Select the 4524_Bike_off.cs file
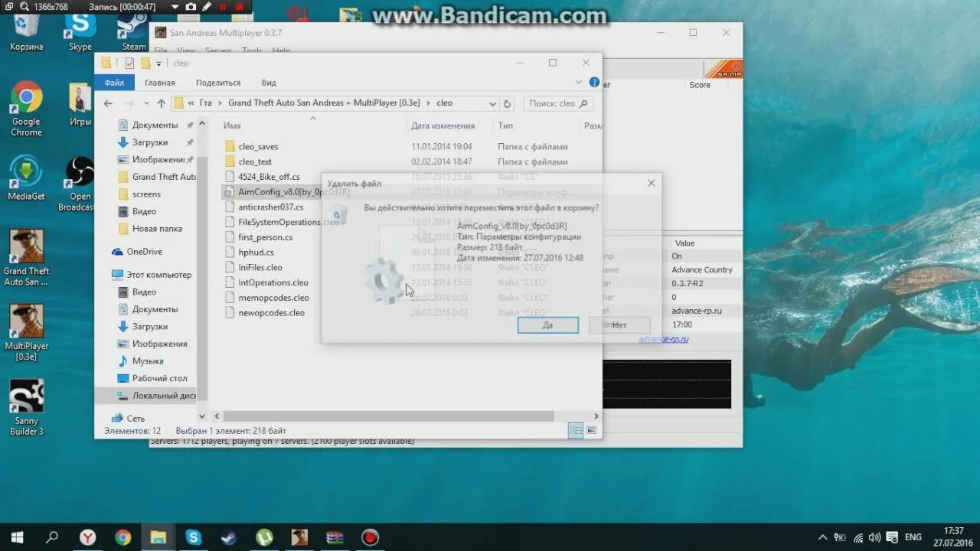 pos(269,177)
